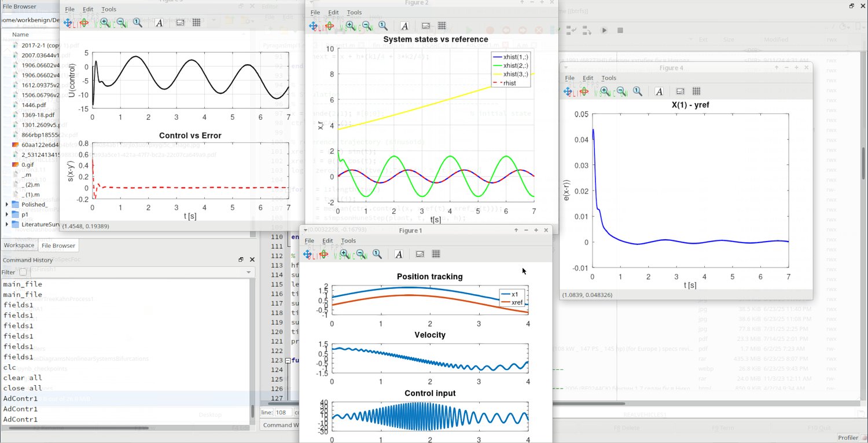Switch to the File Browser tab
Viewport: 868px width, 443px height.
click(x=58, y=246)
